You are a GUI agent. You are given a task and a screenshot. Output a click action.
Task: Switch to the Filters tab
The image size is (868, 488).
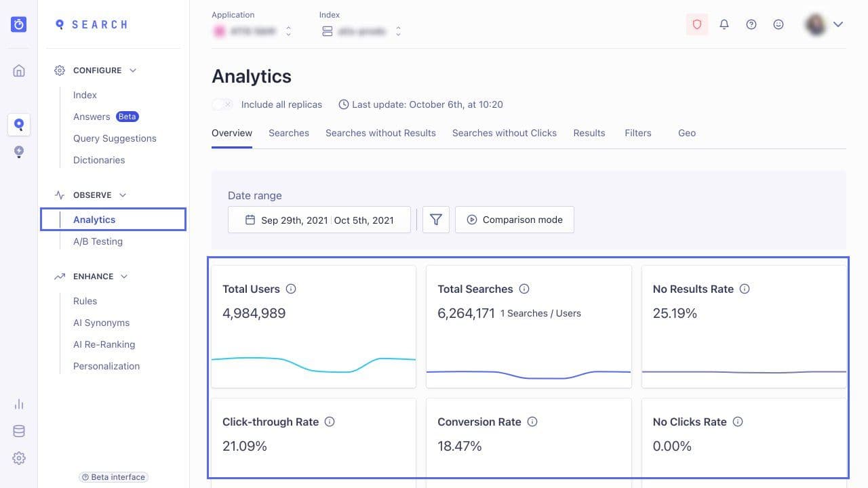click(x=638, y=133)
